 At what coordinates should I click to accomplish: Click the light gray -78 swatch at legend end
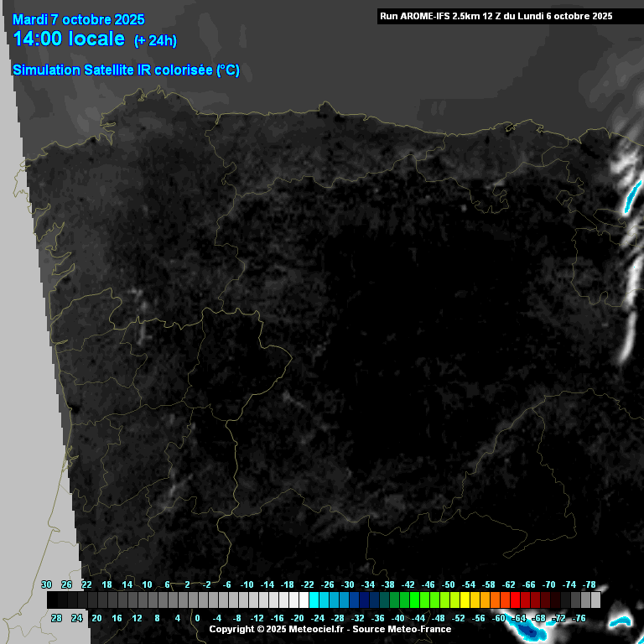click(595, 600)
